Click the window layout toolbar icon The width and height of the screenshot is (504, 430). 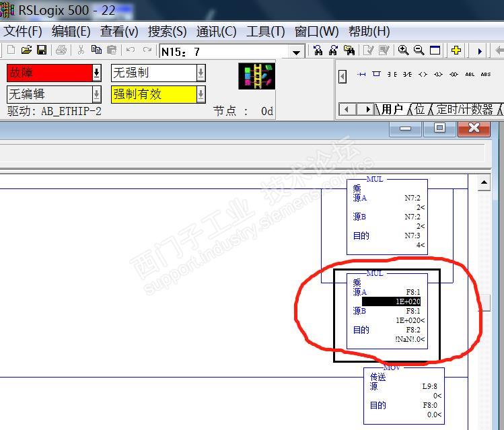click(435, 50)
